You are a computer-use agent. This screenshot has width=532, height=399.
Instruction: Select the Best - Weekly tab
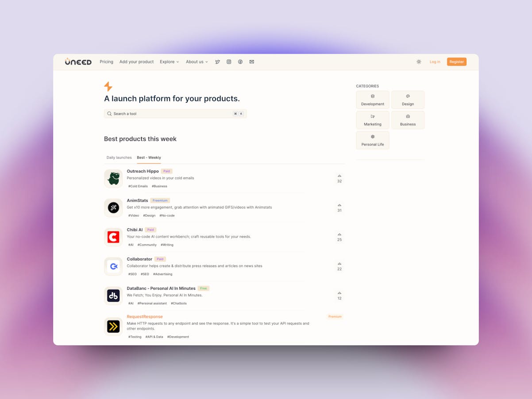(x=149, y=157)
